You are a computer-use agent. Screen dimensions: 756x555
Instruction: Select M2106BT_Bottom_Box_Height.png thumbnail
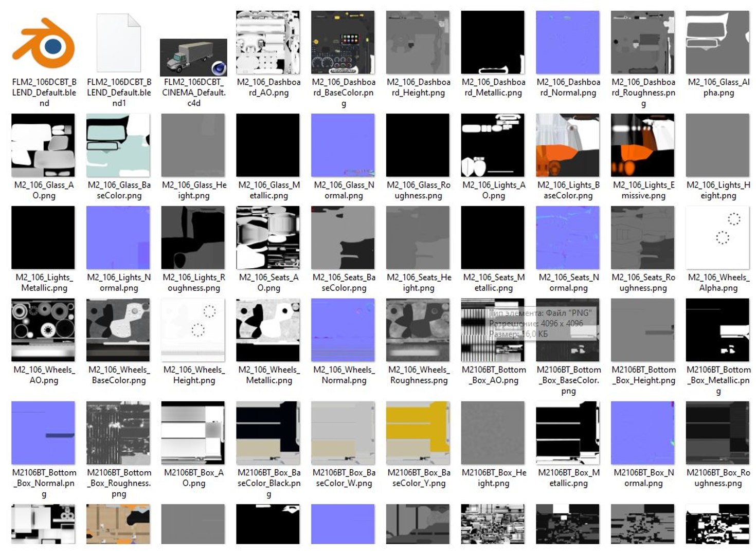(x=643, y=330)
